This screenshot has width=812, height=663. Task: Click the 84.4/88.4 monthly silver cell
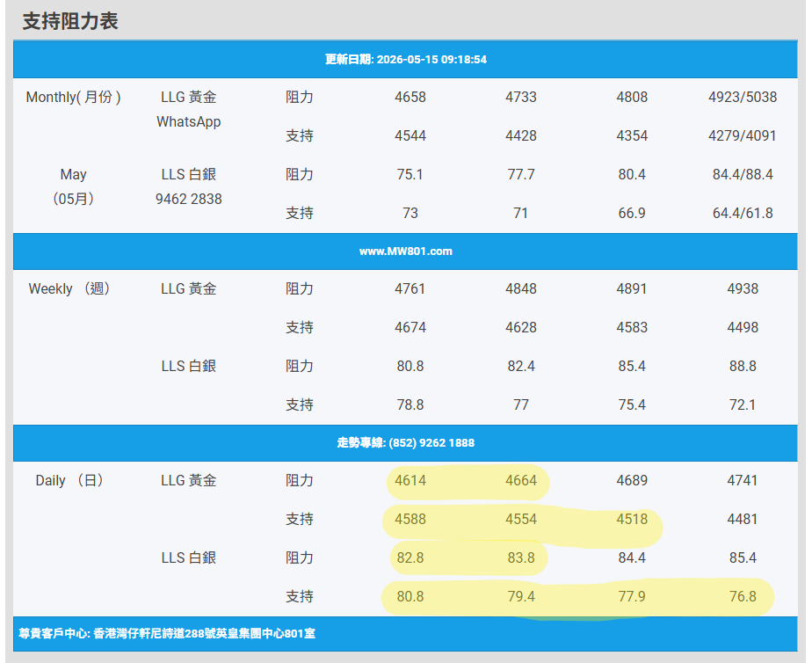743,174
